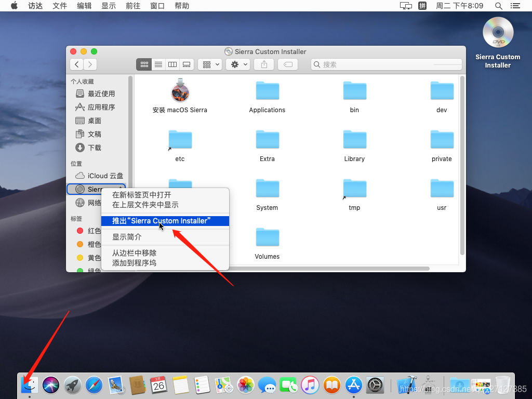Screen dimensions: 532x399
Task: Open the 帮助 menu
Action: [x=182, y=6]
